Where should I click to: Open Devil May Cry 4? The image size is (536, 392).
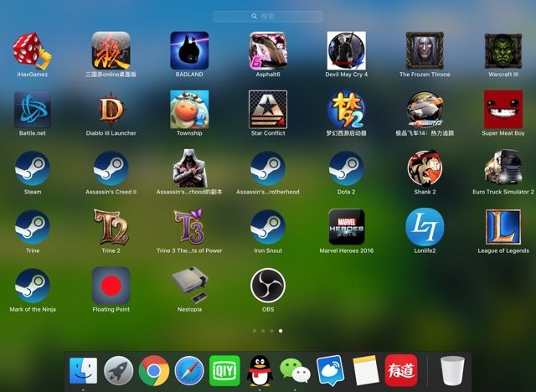347,50
